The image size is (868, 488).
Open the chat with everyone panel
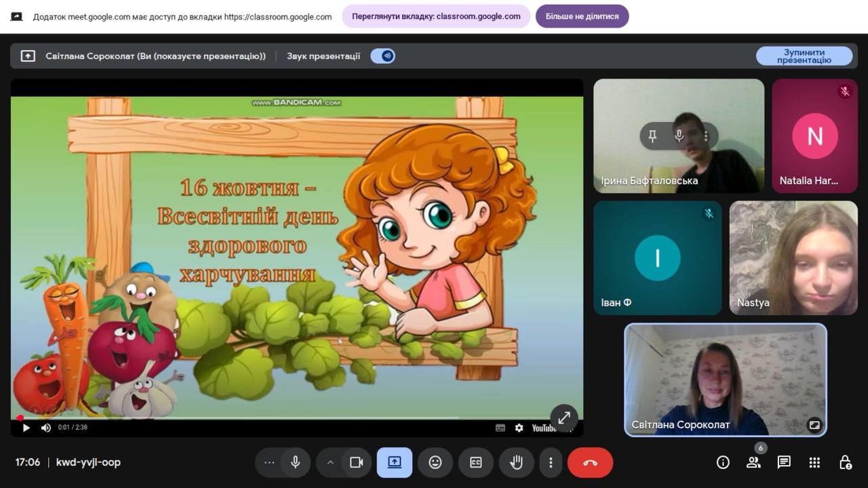[784, 462]
